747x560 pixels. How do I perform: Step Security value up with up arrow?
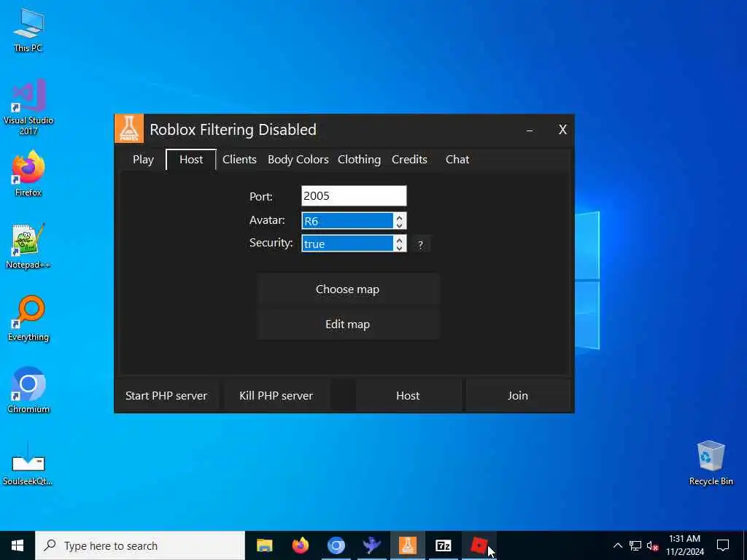(x=399, y=241)
